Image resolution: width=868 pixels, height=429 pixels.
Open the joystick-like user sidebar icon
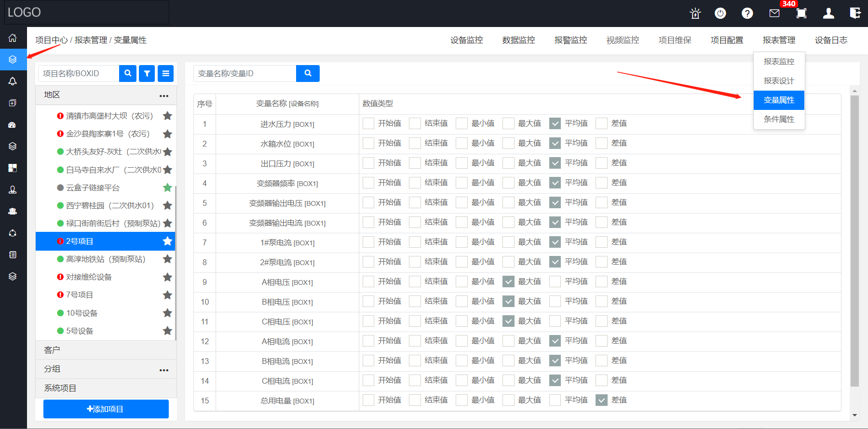pos(13,189)
